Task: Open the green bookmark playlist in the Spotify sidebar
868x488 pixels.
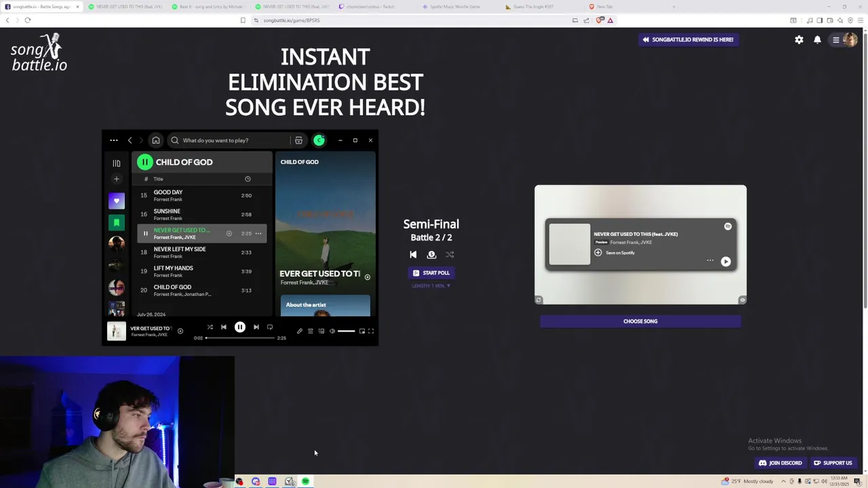Action: pos(116,222)
